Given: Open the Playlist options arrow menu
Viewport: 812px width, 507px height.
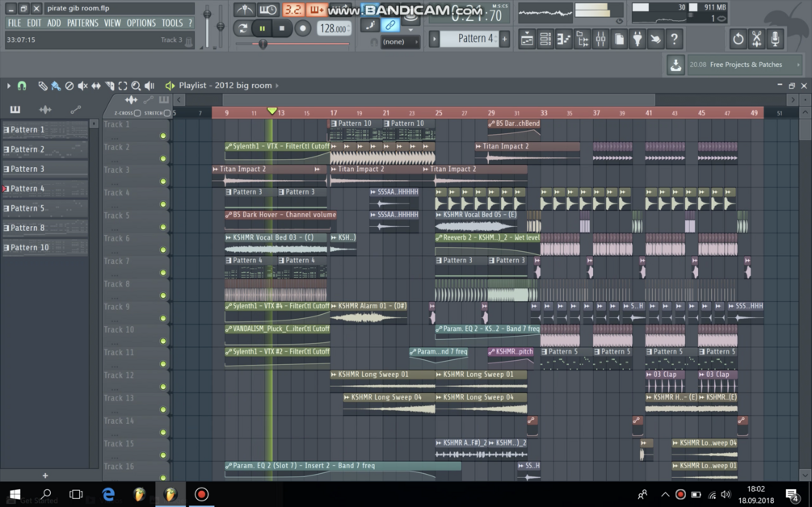Looking at the screenshot, I should point(9,86).
